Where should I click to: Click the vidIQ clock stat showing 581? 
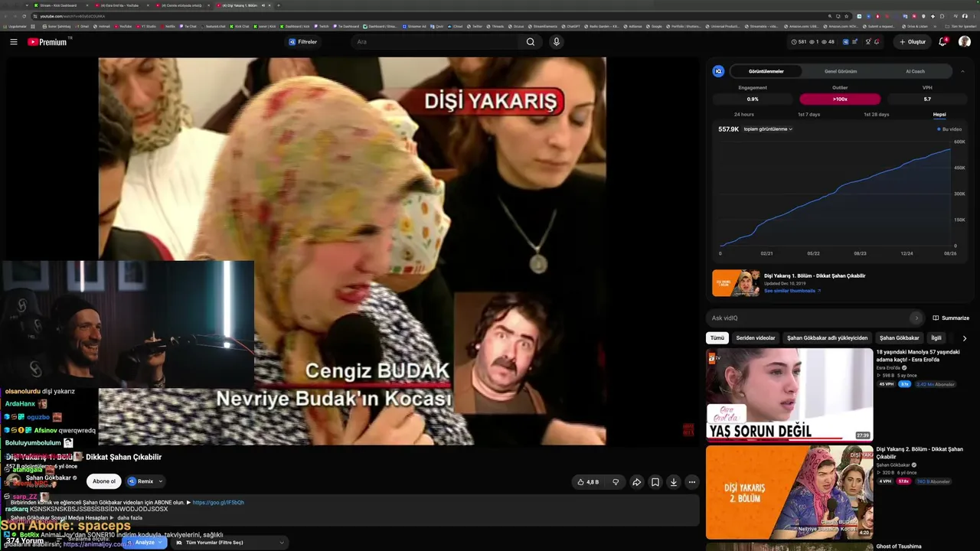[x=799, y=42]
